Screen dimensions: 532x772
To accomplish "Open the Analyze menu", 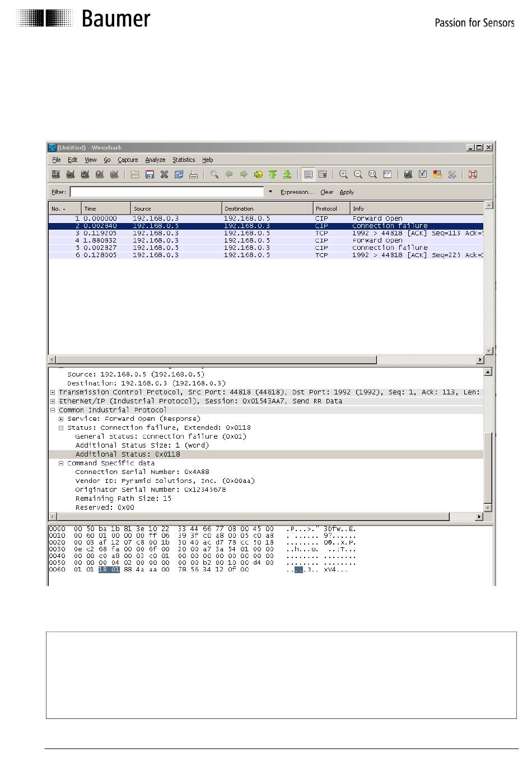I will (x=155, y=160).
